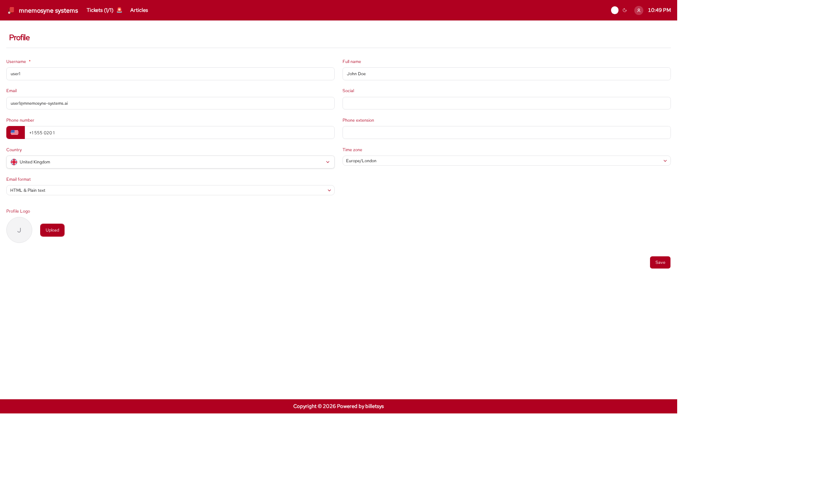
Task: Switch to dark mode moon icon
Action: (624, 10)
